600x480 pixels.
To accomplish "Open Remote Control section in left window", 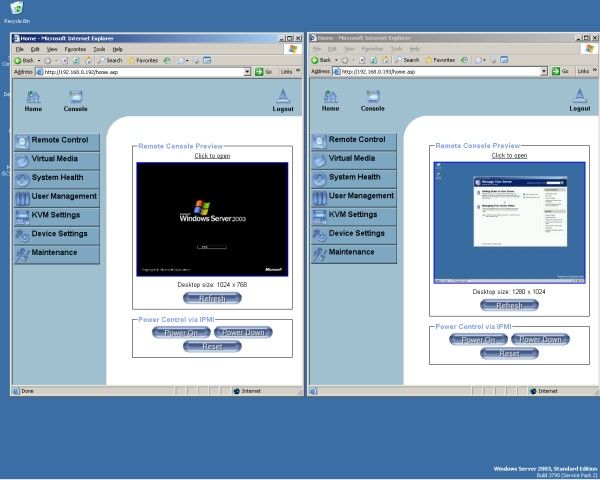I will pyautogui.click(x=57, y=142).
